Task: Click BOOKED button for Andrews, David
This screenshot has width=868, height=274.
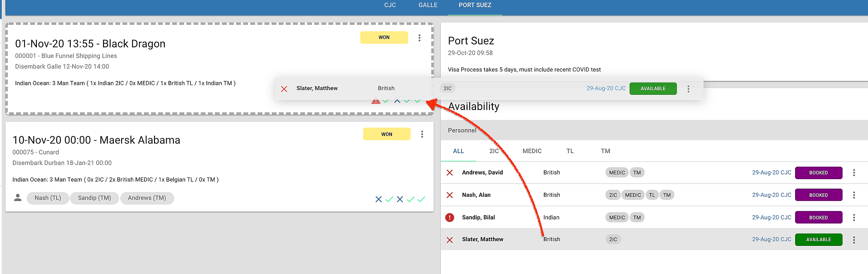Action: point(818,173)
